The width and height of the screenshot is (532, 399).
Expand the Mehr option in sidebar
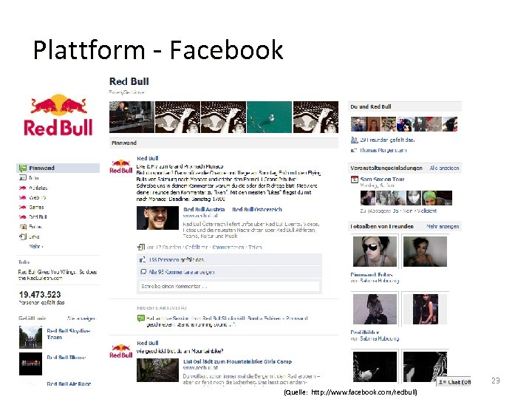36,246
